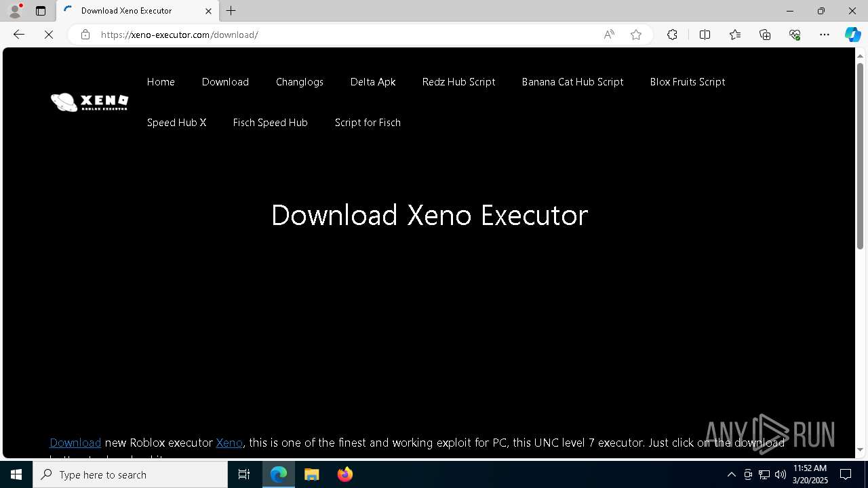Open the taskbar clock and date
The width and height of the screenshot is (868, 488).
[810, 474]
